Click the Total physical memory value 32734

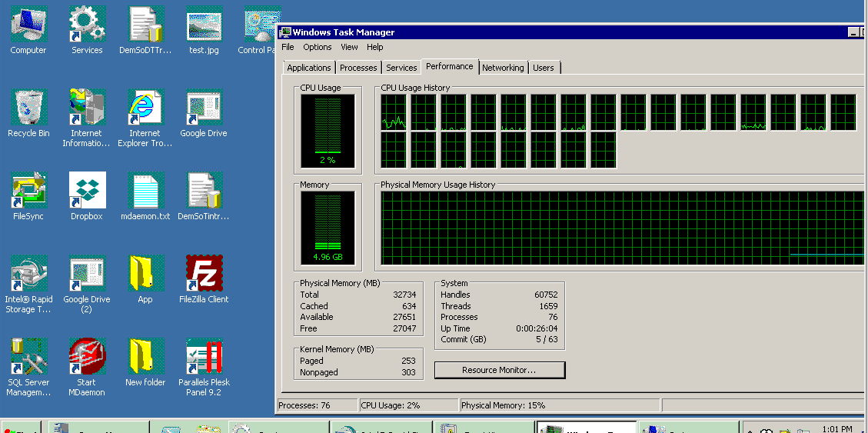404,295
